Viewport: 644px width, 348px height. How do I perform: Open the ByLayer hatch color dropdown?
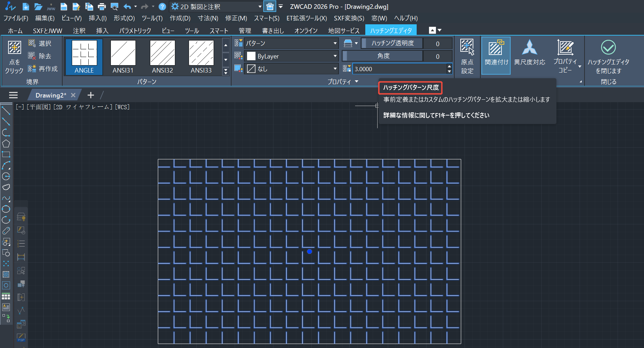(x=291, y=56)
